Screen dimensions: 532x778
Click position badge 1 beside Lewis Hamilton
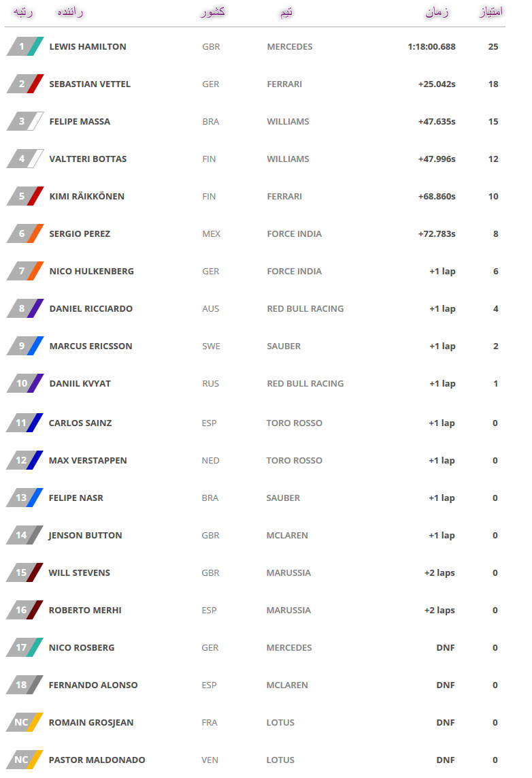click(24, 47)
